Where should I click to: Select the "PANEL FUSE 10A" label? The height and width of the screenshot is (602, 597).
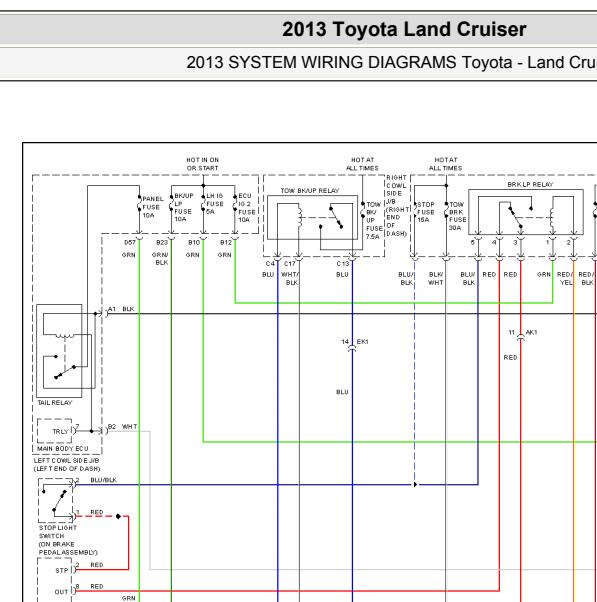click(x=153, y=207)
